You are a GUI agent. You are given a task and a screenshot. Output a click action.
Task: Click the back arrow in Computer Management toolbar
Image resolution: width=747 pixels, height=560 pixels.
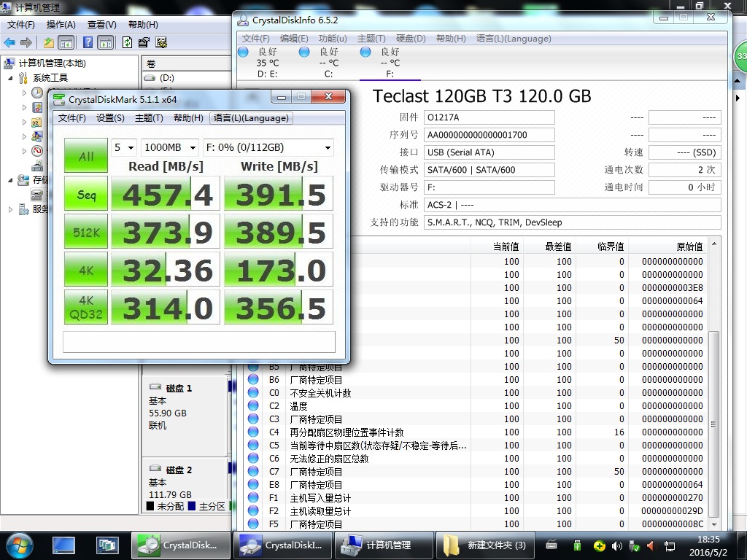click(x=9, y=42)
